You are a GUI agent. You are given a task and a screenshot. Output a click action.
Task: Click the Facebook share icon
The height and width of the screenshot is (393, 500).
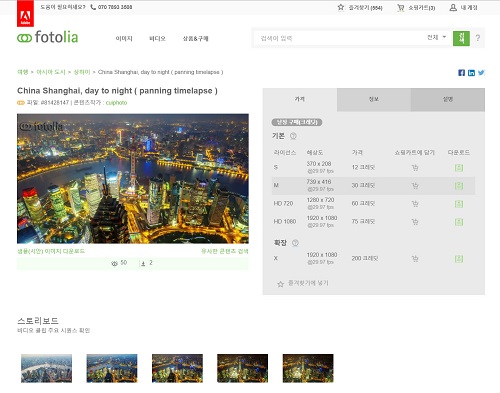461,73
